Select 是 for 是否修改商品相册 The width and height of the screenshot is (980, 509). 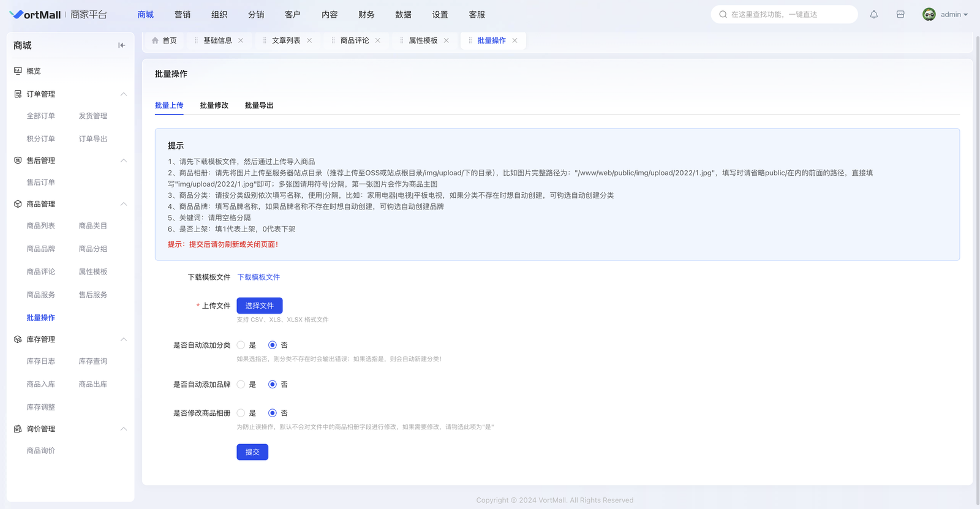[241, 413]
